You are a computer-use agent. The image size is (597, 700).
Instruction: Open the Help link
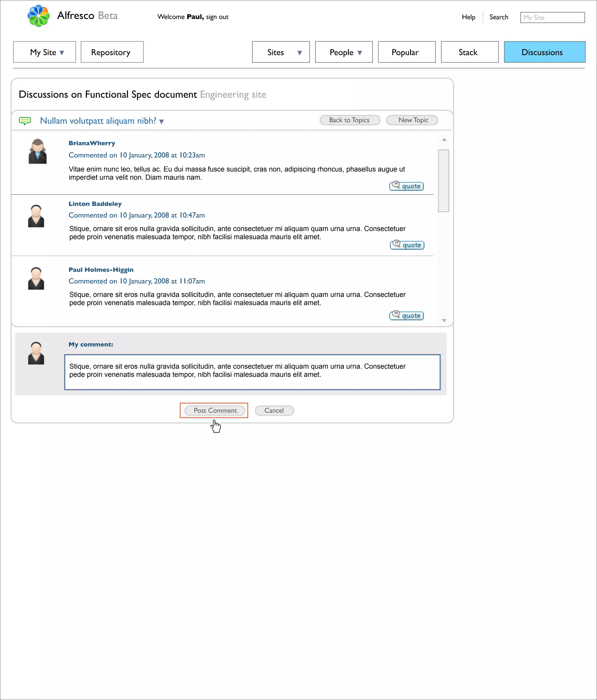(x=468, y=17)
